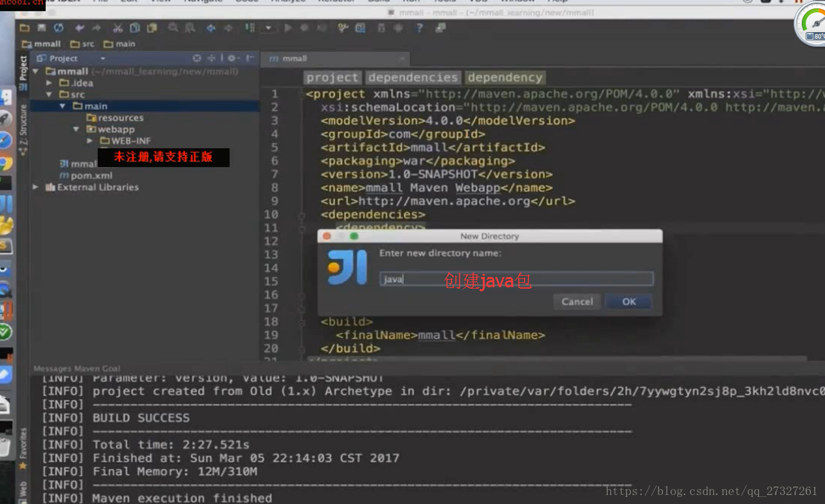825x504 pixels.
Task: Click the fold marker beside dependencies line
Action: pyautogui.click(x=302, y=215)
